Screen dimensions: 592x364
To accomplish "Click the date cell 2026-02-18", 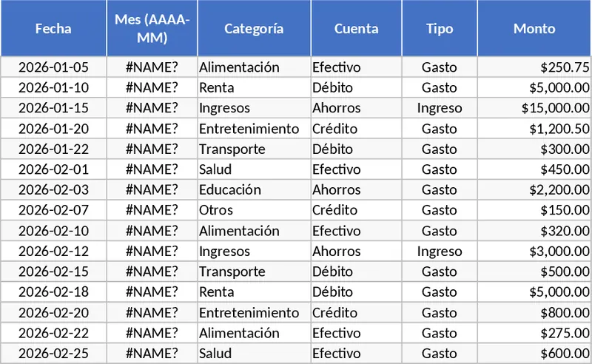I will [53, 292].
